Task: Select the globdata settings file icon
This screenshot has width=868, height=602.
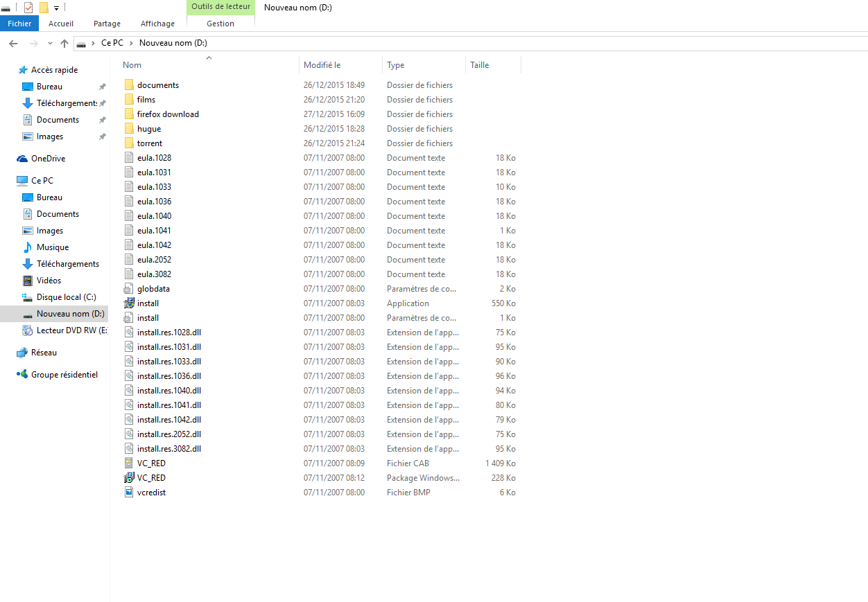Action: pyautogui.click(x=129, y=289)
